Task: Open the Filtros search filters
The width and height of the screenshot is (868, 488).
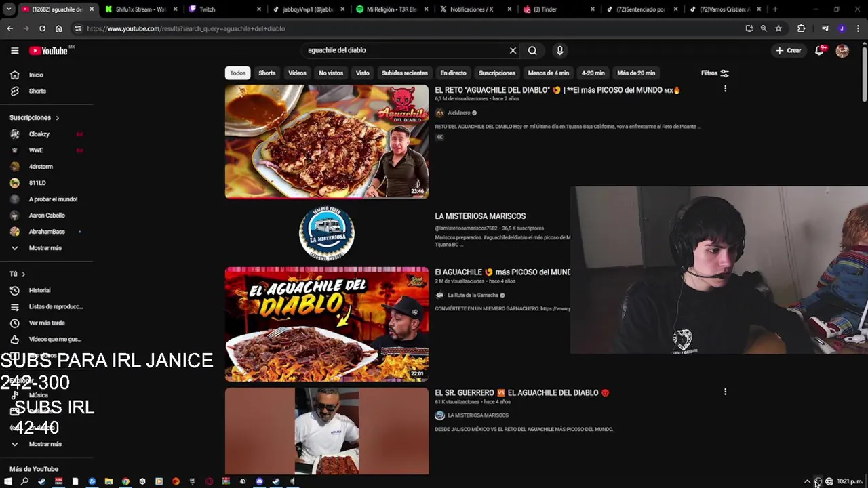Action: coord(715,73)
